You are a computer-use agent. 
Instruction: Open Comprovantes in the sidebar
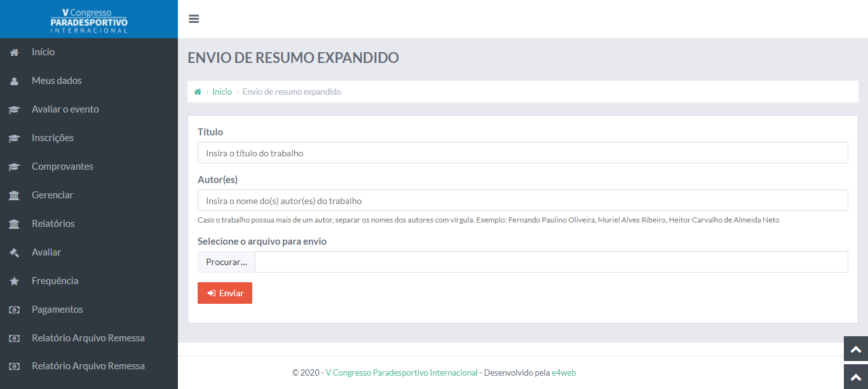coord(62,167)
